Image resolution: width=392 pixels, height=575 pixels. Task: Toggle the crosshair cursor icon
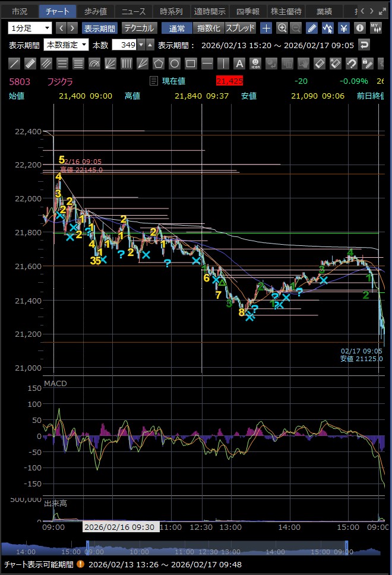267,28
